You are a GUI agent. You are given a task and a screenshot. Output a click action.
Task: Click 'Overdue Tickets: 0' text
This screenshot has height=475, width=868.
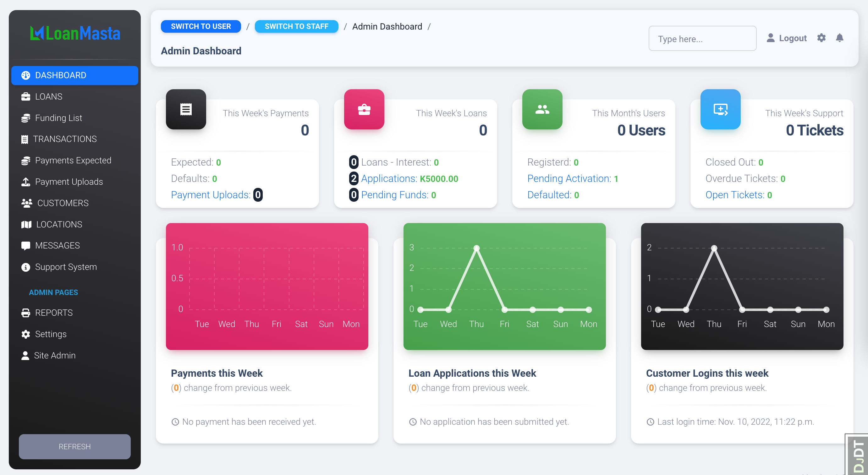(745, 178)
